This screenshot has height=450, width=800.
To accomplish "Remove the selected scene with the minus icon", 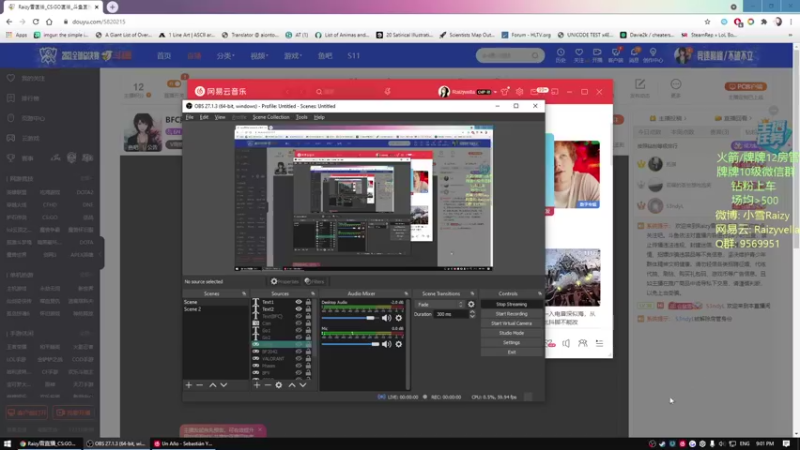I will tap(199, 385).
